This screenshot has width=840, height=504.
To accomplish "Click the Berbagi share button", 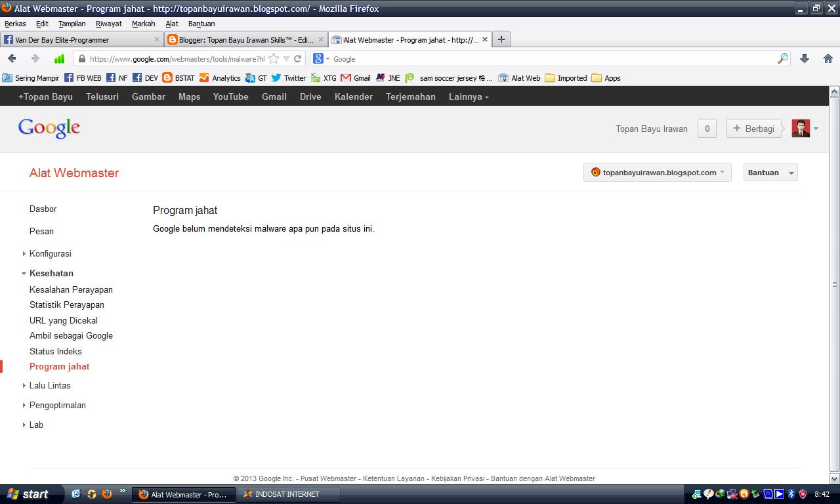I will coord(754,129).
